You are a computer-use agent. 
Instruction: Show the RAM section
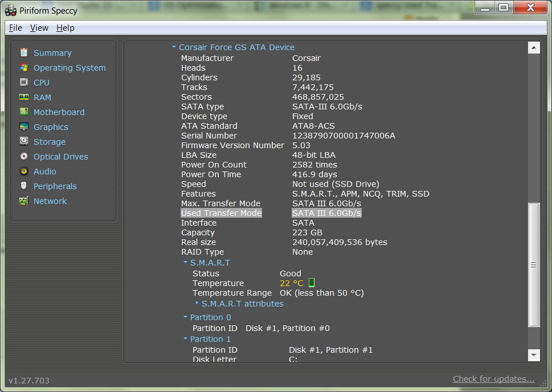[x=42, y=97]
